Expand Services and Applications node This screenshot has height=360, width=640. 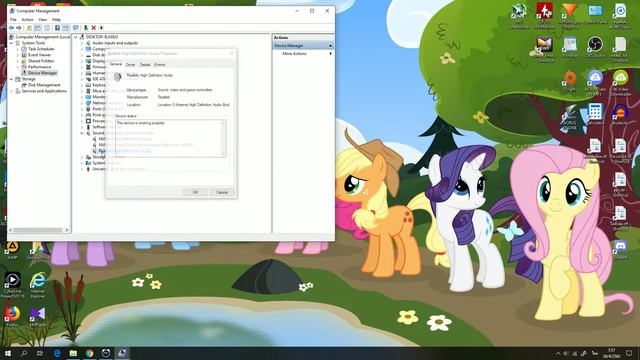coord(11,91)
